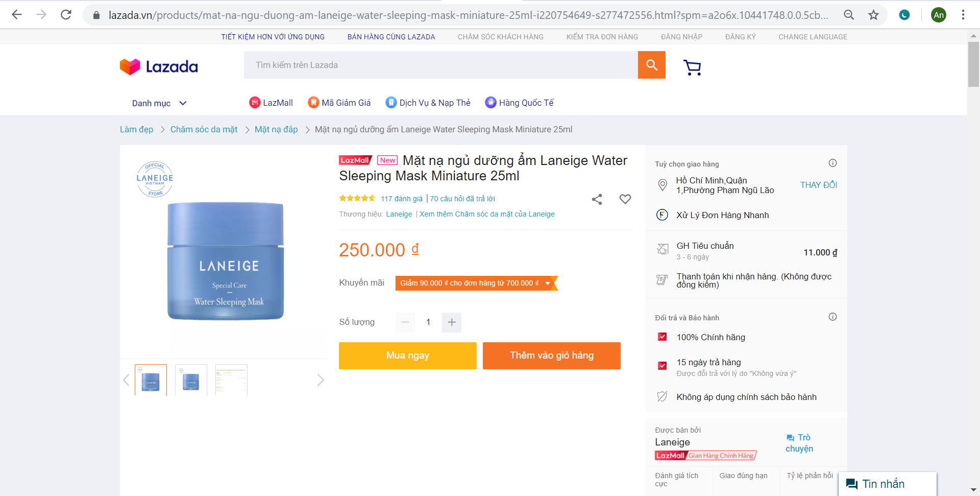Screen dimensions: 980x496
Task: Click Đăng nhập in the top bar
Action: [681, 37]
